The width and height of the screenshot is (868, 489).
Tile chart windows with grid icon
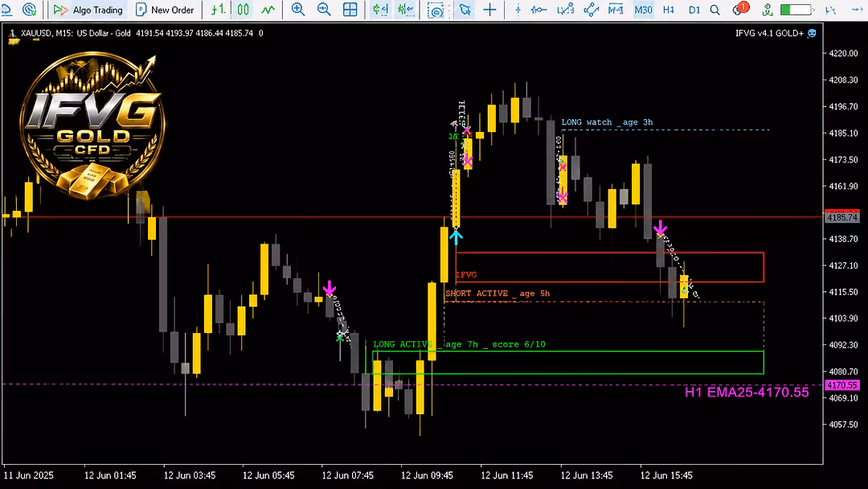coord(350,10)
